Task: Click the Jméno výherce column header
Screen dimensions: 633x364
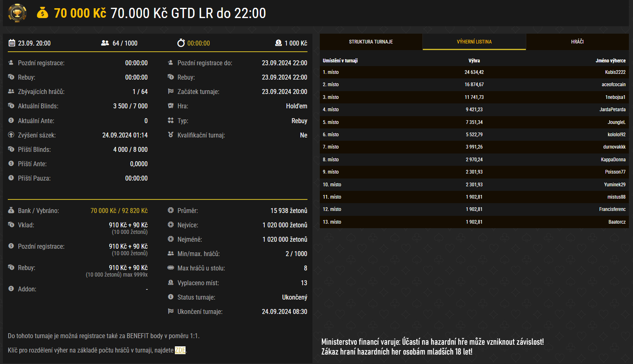Action: [x=610, y=61]
